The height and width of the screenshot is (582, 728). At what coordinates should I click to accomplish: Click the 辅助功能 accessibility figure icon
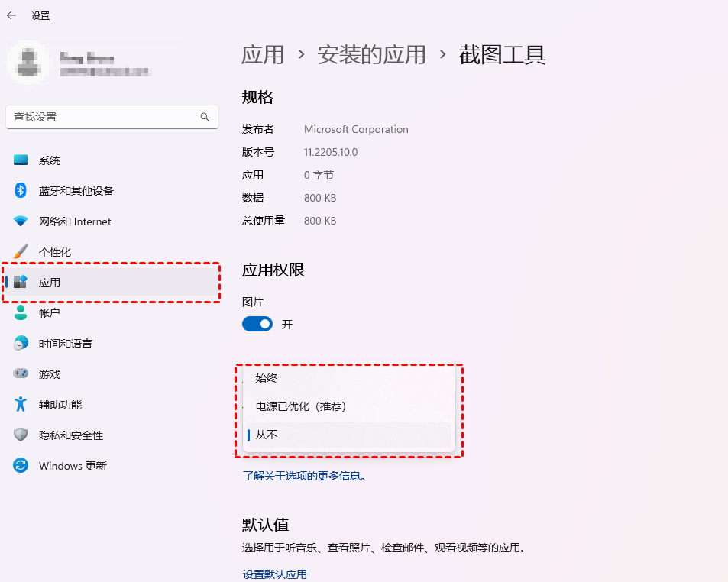click(x=21, y=404)
